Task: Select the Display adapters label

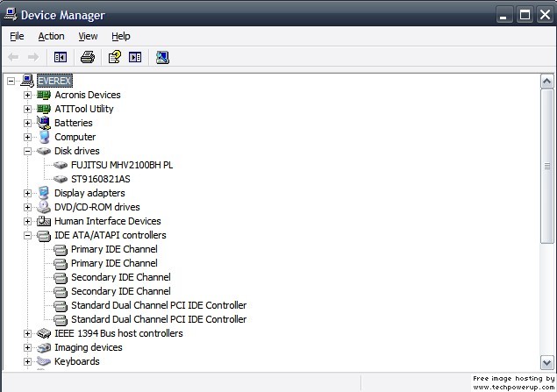Action: coord(89,193)
